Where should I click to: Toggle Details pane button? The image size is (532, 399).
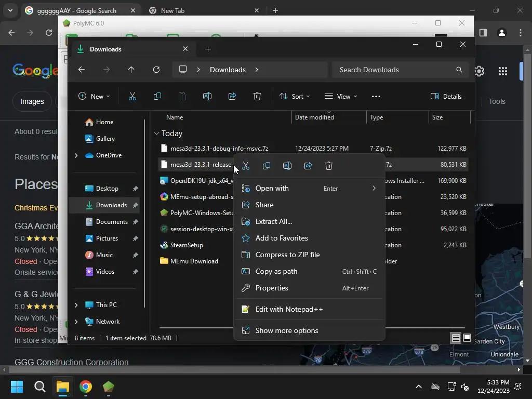click(x=446, y=96)
